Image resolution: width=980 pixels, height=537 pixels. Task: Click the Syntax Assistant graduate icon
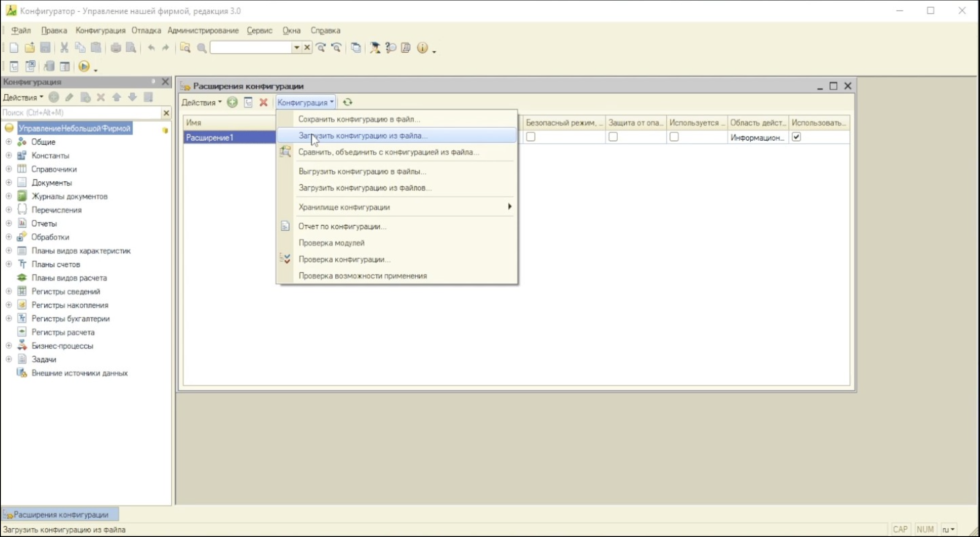[x=374, y=48]
